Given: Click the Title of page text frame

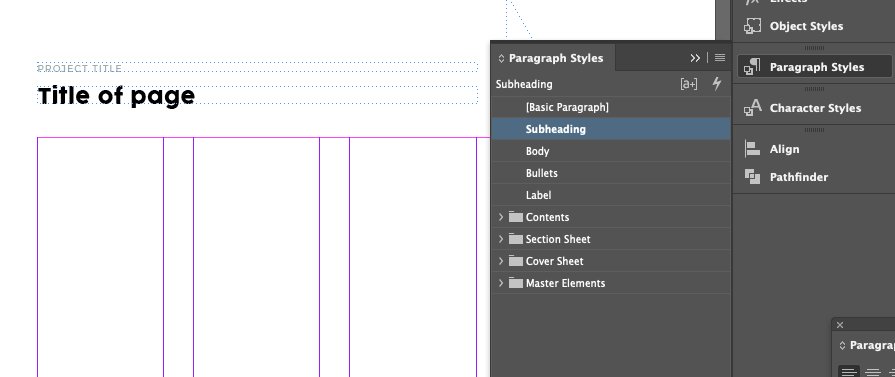Looking at the screenshot, I should click(257, 95).
